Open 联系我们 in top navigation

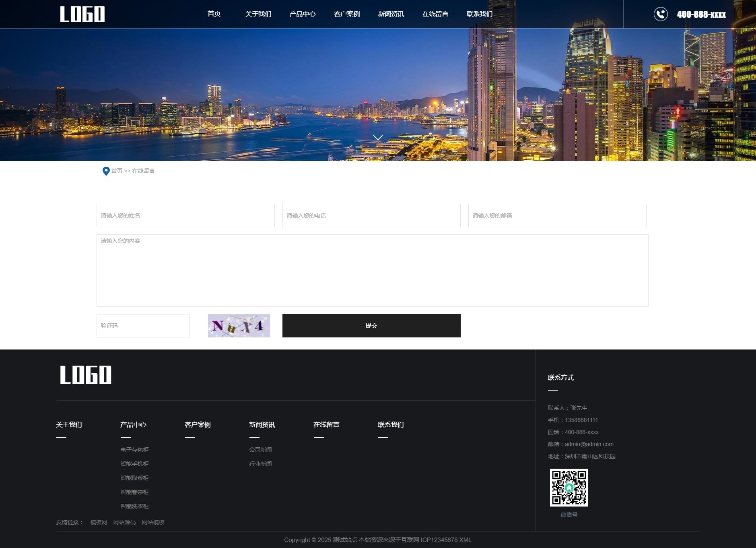479,14
